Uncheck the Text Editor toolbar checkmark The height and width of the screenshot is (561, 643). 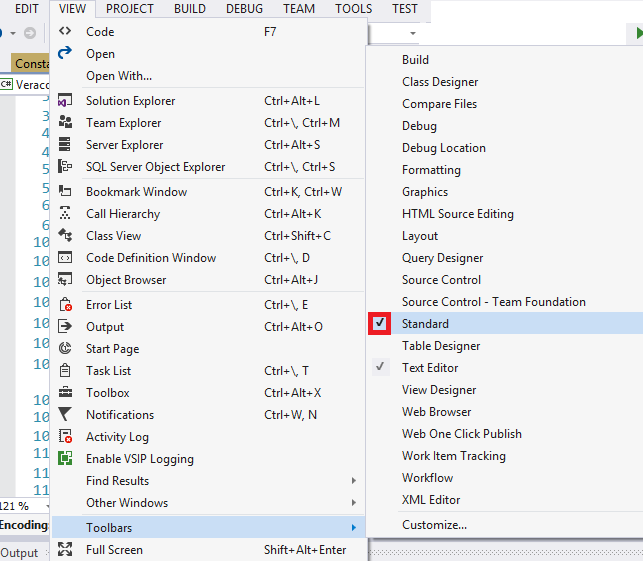380,367
